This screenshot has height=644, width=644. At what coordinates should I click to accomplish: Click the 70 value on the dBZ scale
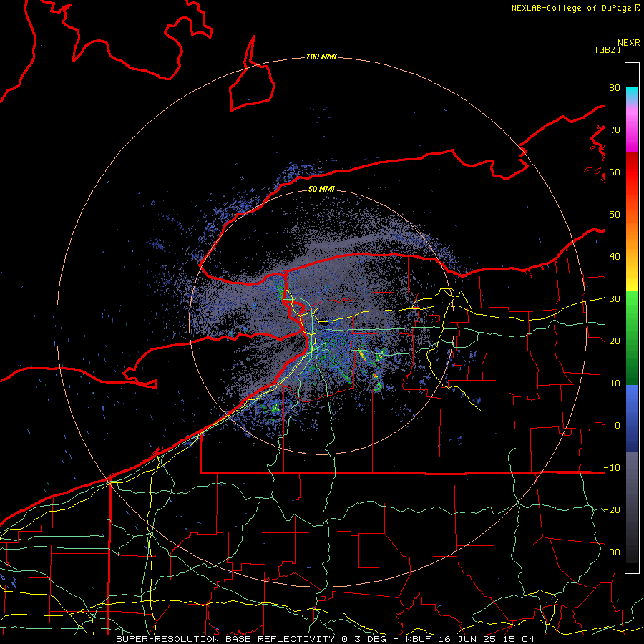tap(615, 130)
